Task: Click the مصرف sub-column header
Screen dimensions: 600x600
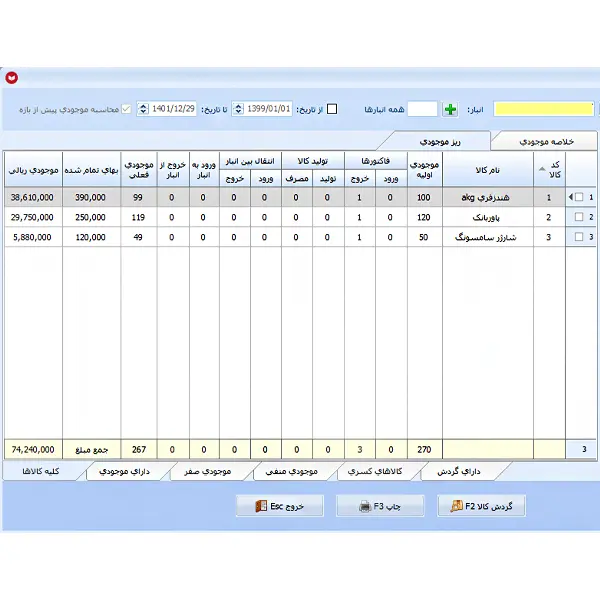Action: pos(297,179)
